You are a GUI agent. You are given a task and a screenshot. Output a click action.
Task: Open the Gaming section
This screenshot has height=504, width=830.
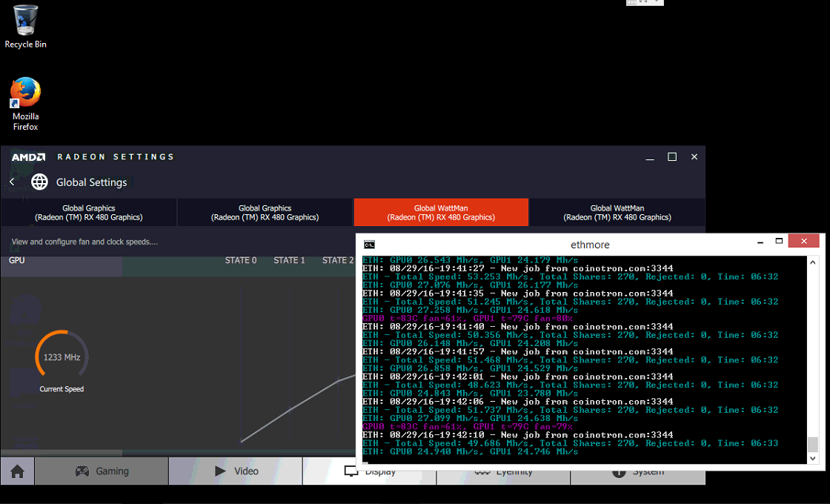click(x=102, y=471)
